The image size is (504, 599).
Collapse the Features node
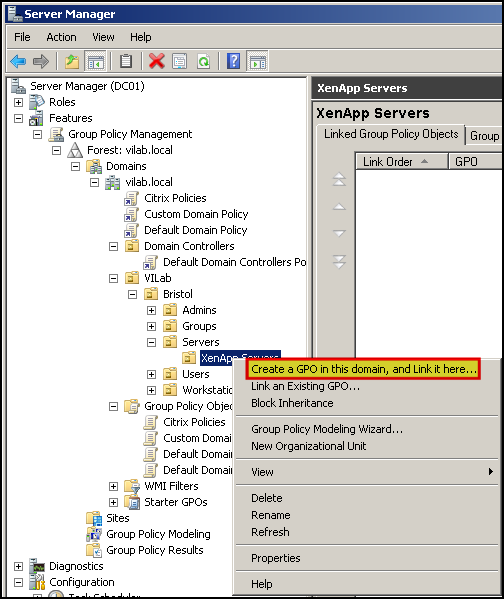tap(18, 118)
